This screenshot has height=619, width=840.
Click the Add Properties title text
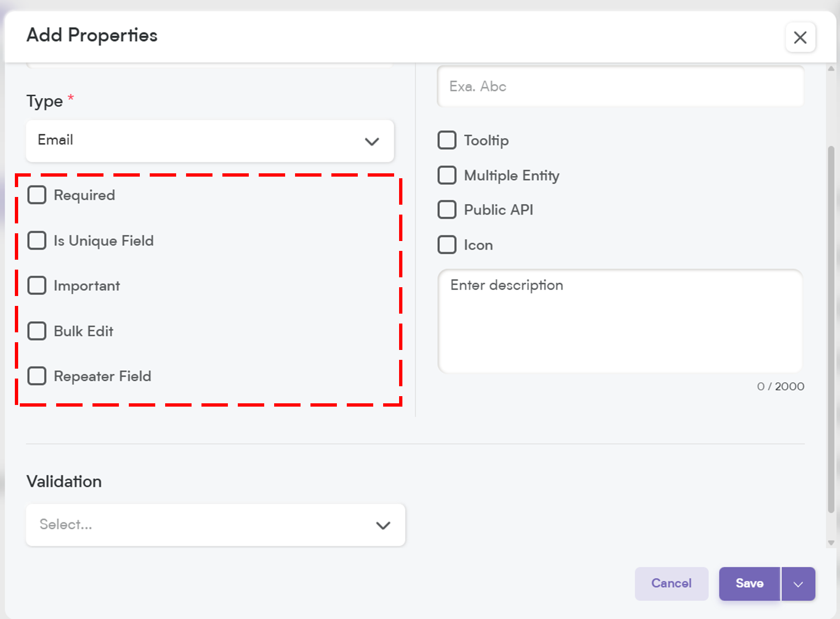coord(92,35)
